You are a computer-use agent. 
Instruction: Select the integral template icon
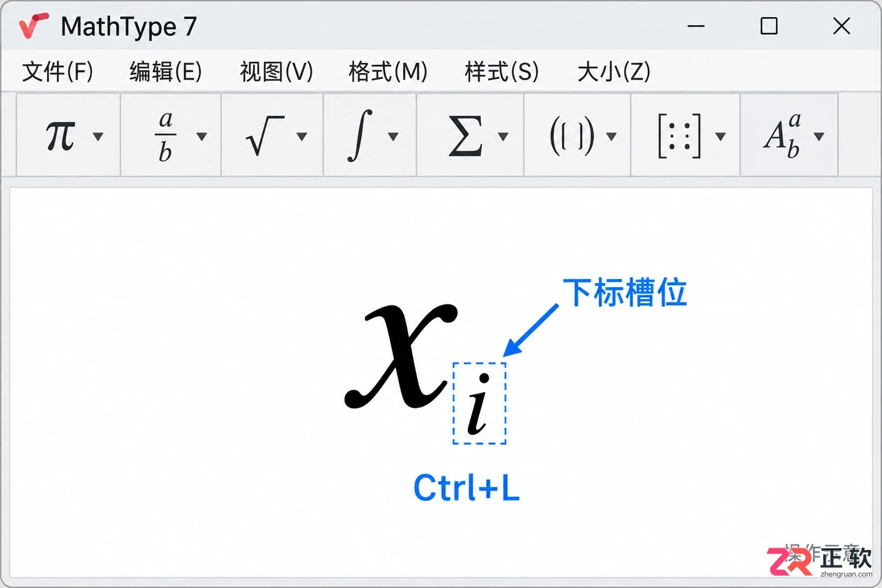pyautogui.click(x=361, y=135)
